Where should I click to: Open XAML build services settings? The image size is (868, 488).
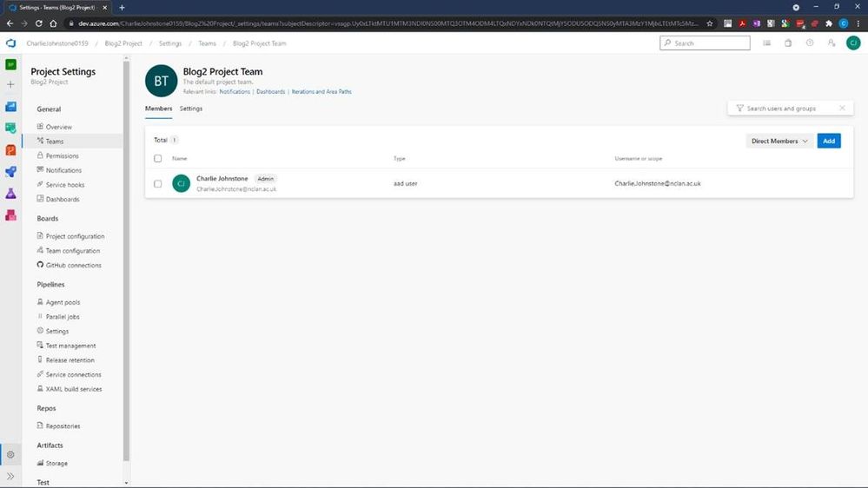[x=74, y=389]
